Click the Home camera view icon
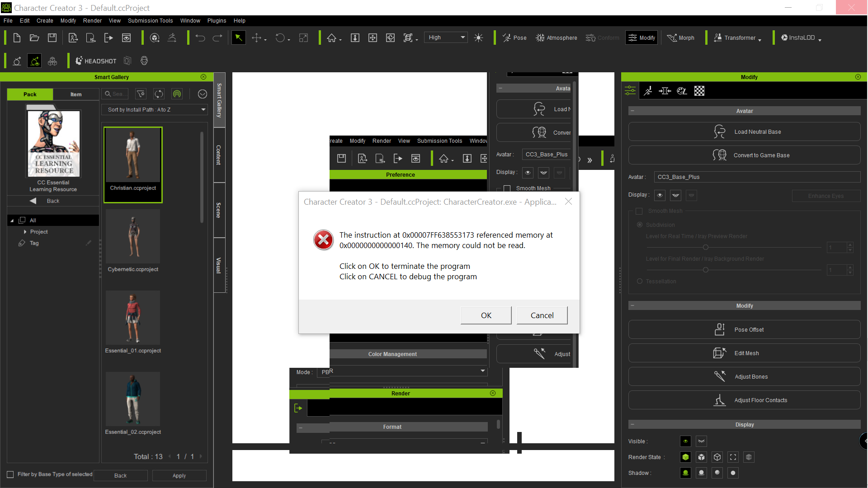The image size is (868, 488). click(332, 38)
